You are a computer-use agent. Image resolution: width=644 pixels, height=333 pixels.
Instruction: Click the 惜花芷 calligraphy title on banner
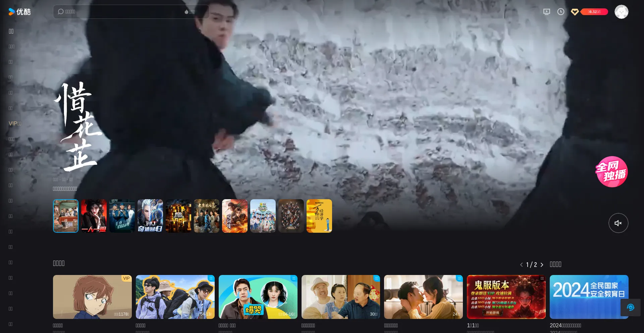coord(78,127)
